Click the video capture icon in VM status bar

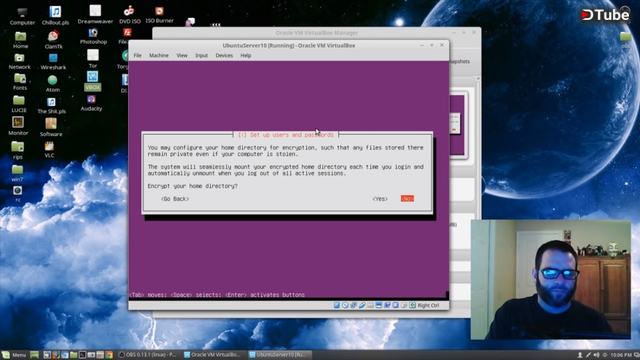click(387, 305)
